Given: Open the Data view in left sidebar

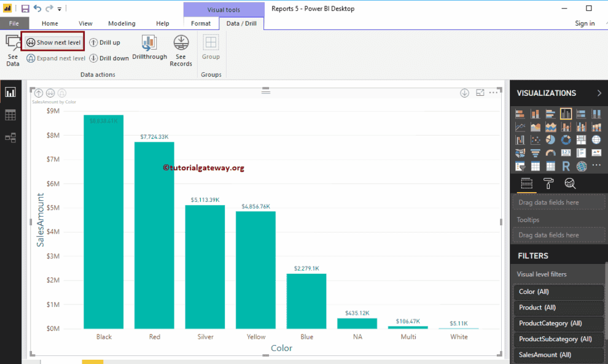Looking at the screenshot, I should coord(10,115).
